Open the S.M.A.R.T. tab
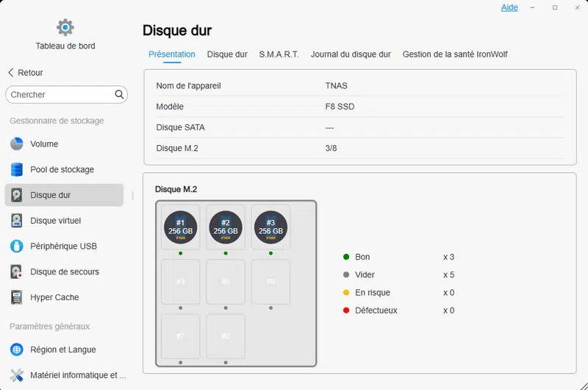The image size is (588, 390). point(279,54)
